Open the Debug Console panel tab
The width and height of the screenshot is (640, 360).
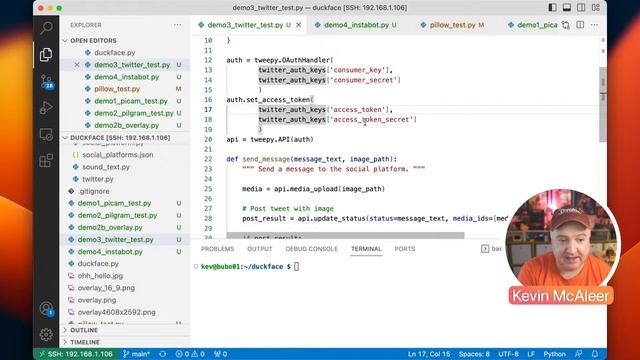tap(311, 249)
